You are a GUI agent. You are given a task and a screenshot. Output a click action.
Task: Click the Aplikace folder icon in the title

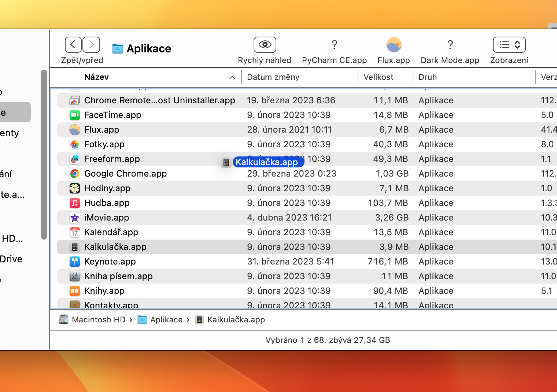(x=117, y=49)
